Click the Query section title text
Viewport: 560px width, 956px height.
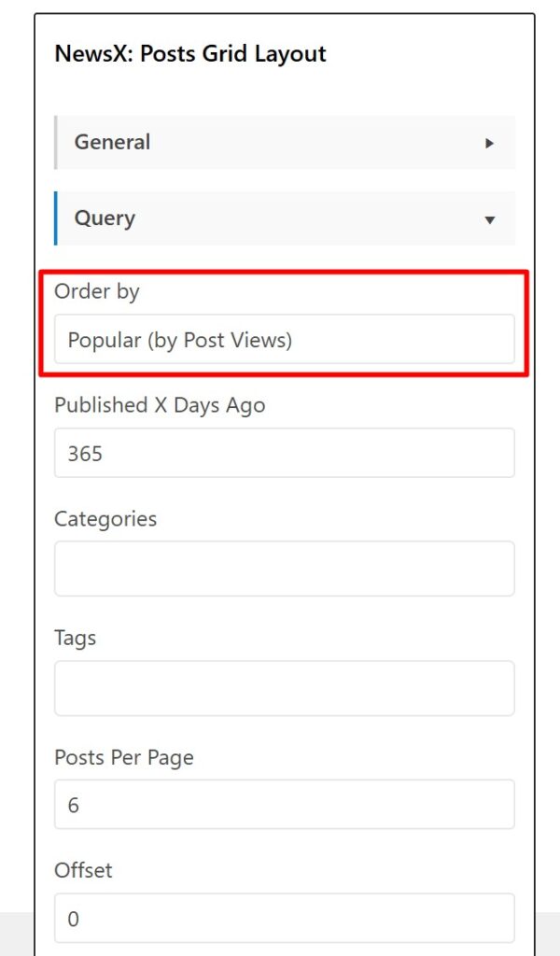pyautogui.click(x=105, y=218)
